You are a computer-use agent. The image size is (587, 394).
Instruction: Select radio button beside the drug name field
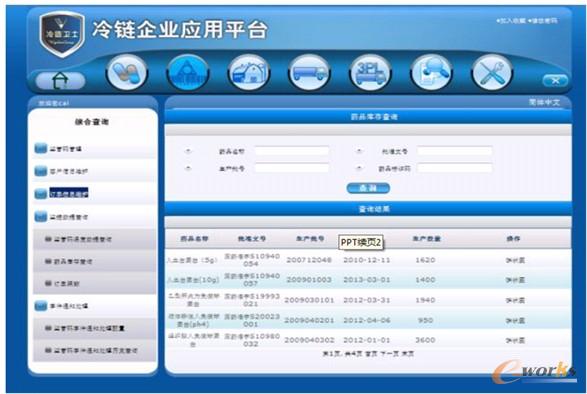tap(188, 151)
